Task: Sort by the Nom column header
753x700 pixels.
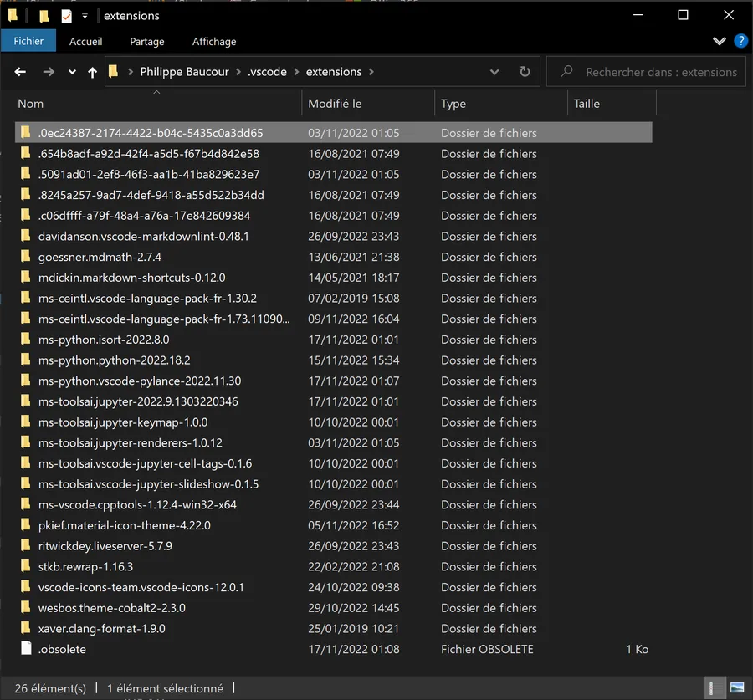Action: coord(157,103)
